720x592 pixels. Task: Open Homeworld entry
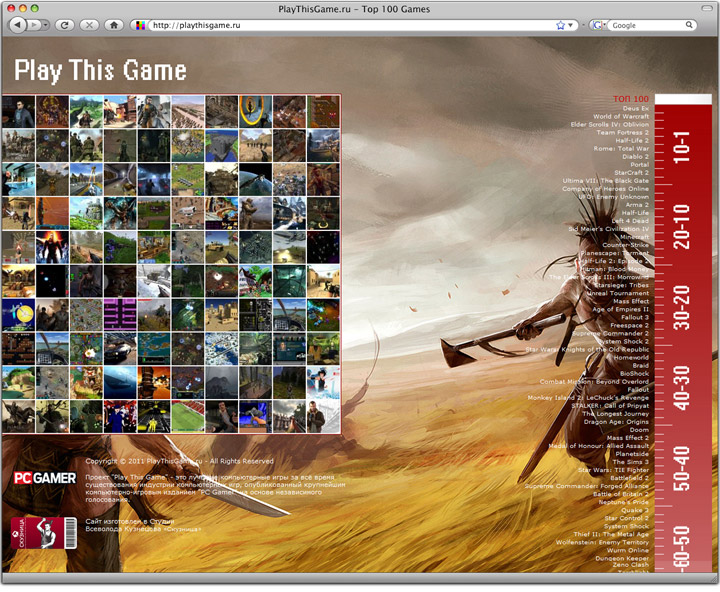[631, 358]
